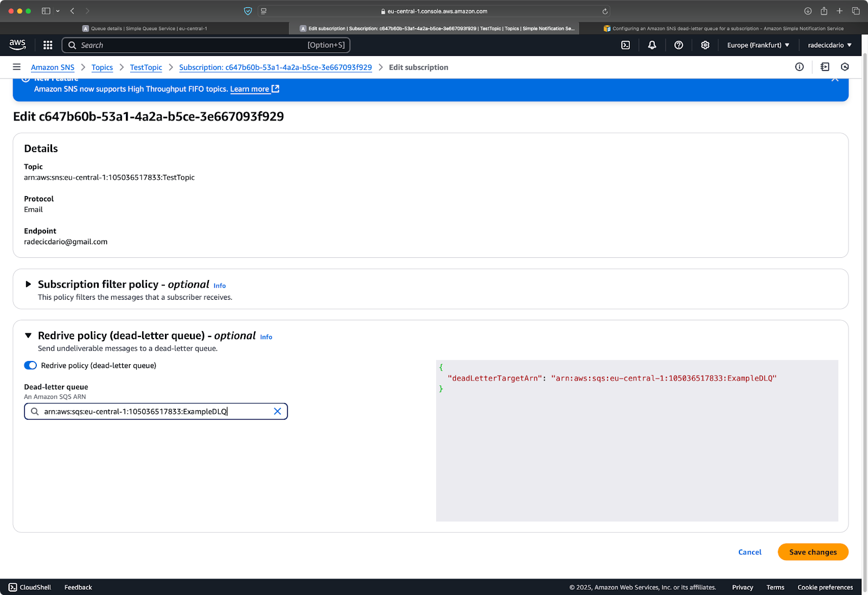Open the Terms footer link

point(775,587)
